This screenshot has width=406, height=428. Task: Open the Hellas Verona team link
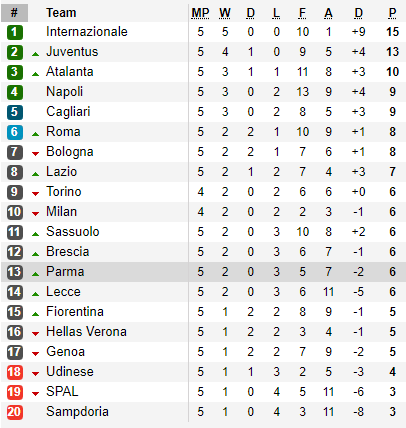[86, 332]
